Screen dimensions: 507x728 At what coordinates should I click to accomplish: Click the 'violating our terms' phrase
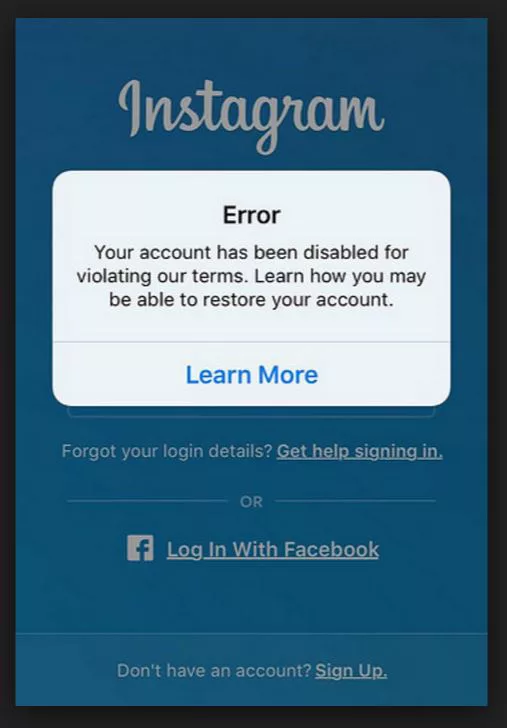click(163, 276)
